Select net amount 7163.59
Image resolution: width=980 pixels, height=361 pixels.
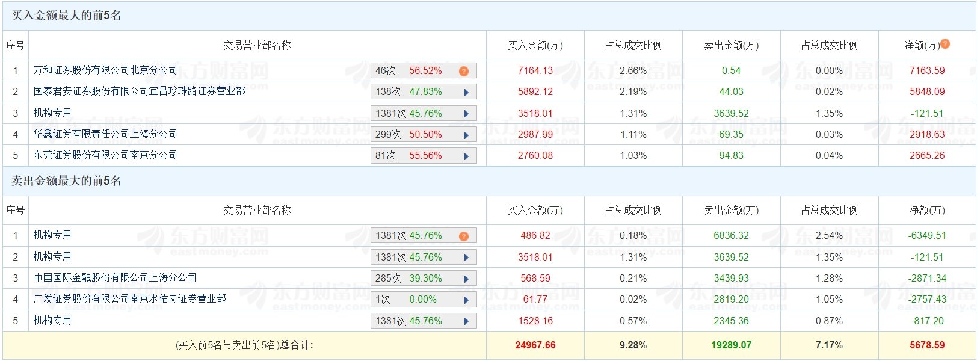(x=927, y=71)
